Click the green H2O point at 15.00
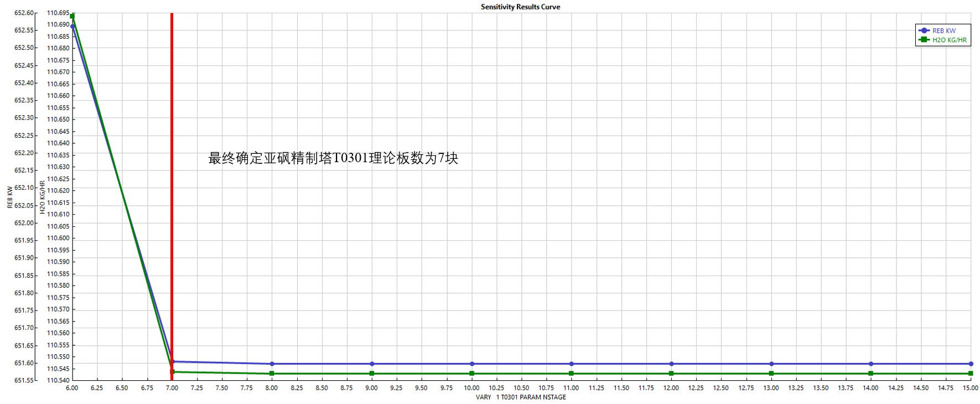 click(x=971, y=374)
